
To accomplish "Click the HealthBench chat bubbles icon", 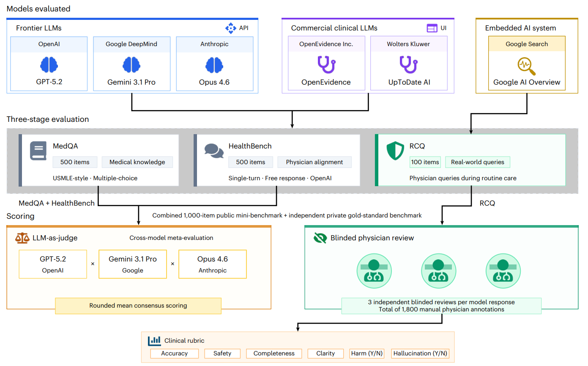I will [x=214, y=151].
